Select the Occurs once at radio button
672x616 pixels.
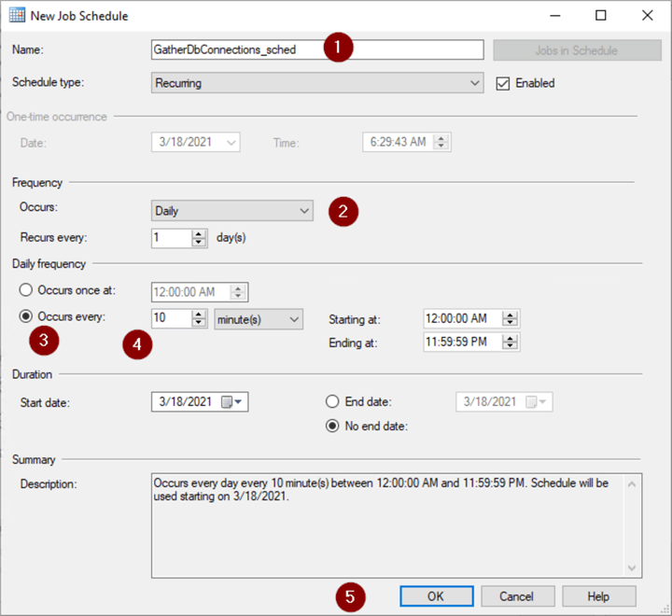[x=28, y=291]
